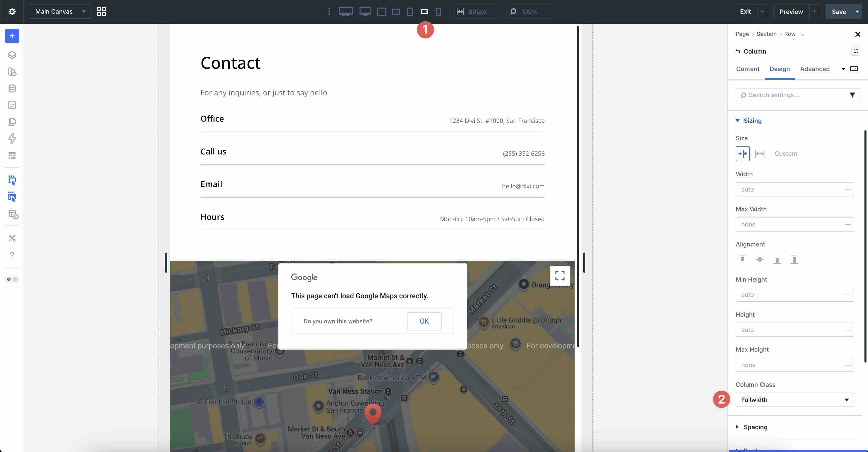
Task: Switch to the Content tab
Action: pyautogui.click(x=747, y=69)
